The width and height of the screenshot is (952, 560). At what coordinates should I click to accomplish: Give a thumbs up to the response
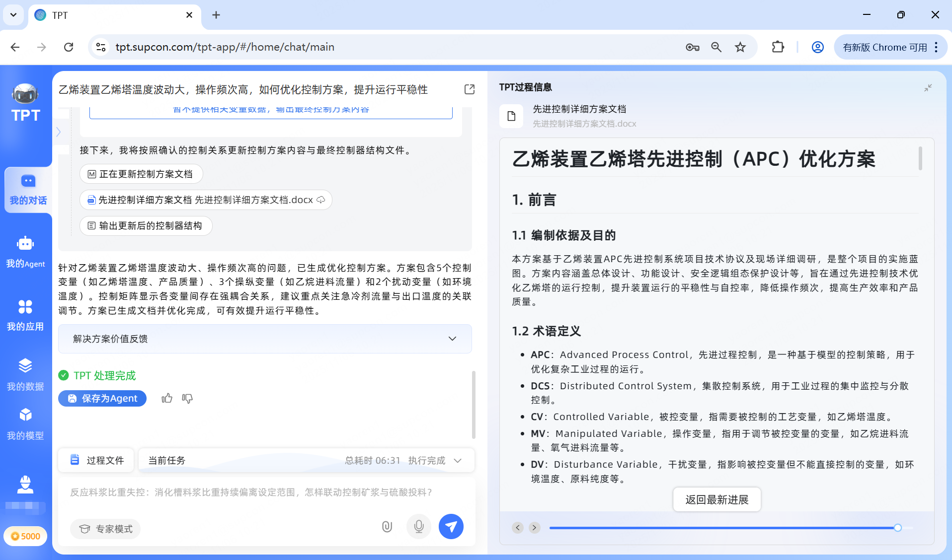pyautogui.click(x=167, y=398)
